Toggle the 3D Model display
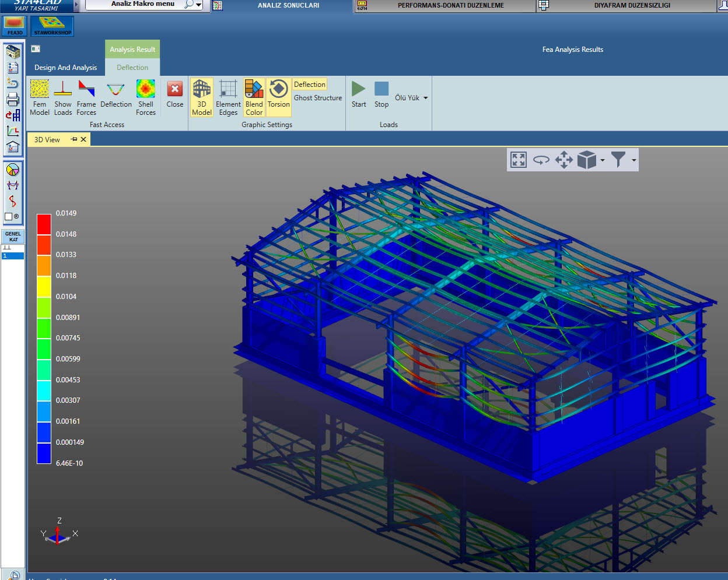 202,97
